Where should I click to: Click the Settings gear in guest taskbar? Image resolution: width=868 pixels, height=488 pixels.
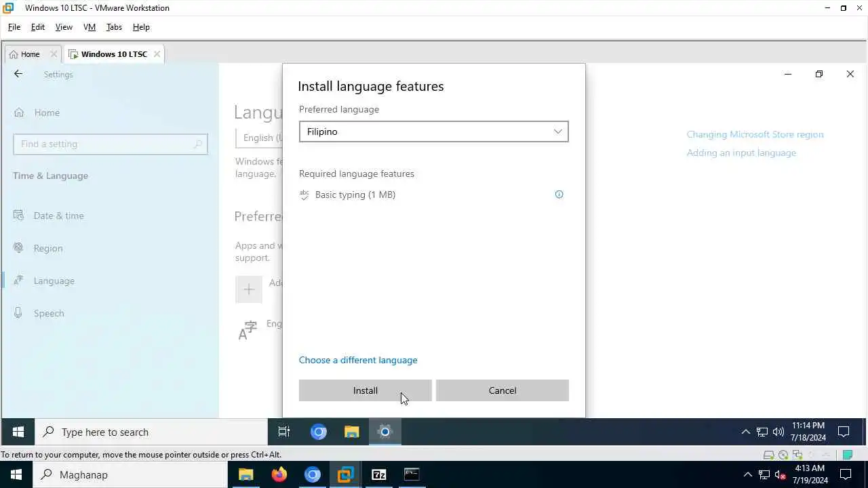coord(384,432)
